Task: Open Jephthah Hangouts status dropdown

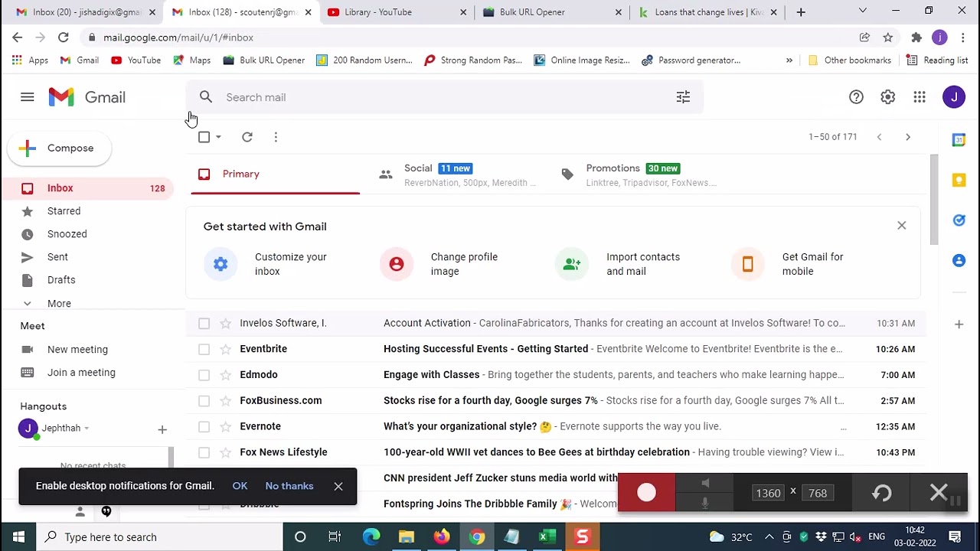Action: click(x=87, y=429)
